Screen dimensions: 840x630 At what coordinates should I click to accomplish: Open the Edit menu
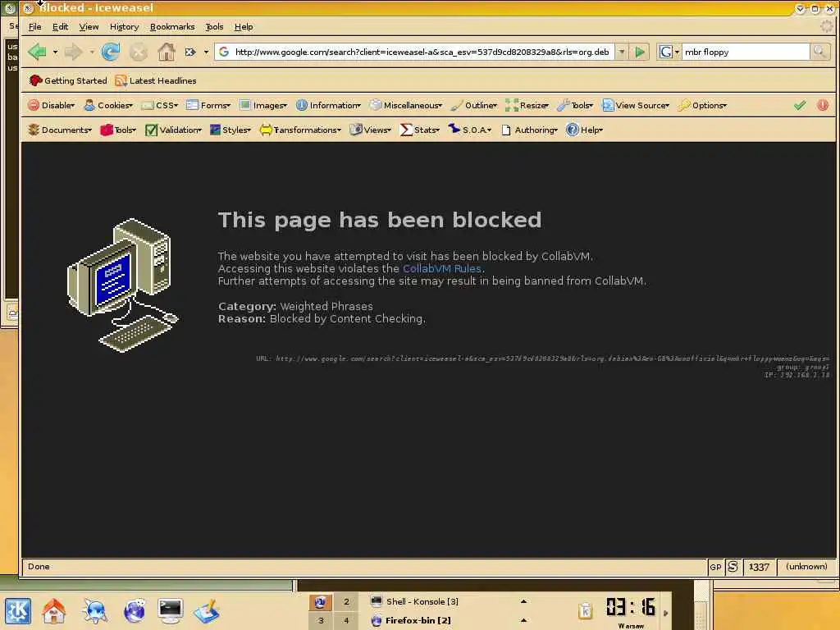pos(60,27)
